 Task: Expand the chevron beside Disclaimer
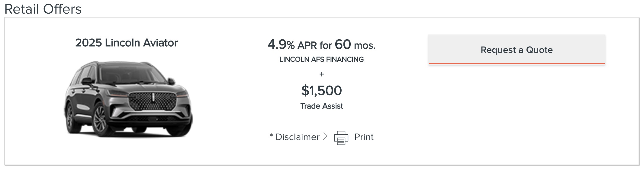325,137
